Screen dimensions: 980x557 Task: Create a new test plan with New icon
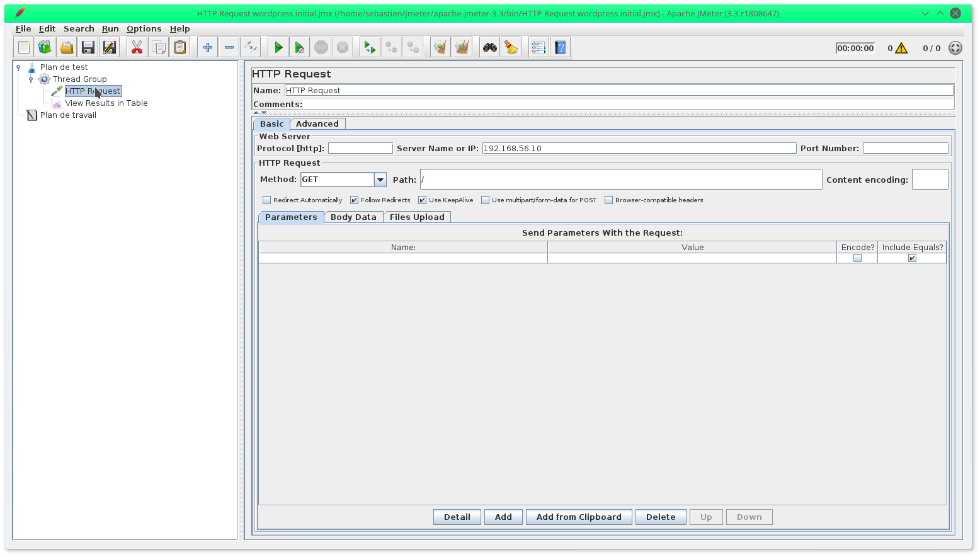coord(24,47)
